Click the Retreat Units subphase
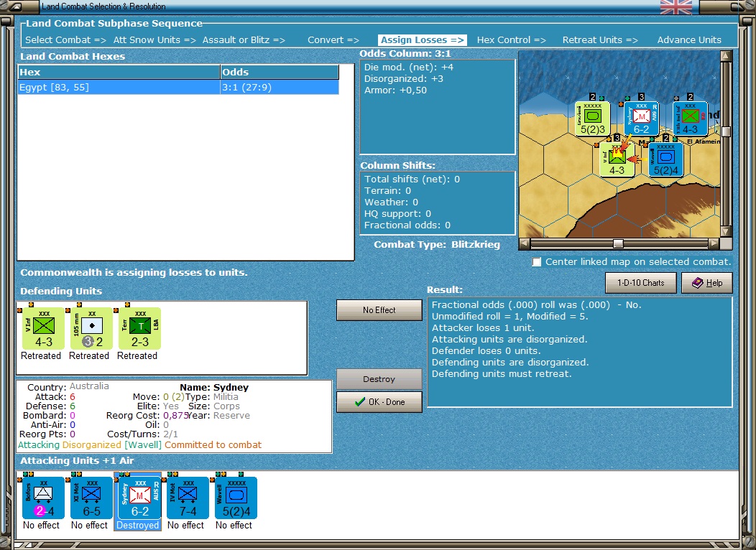Viewport: 756px width, 550px height. [x=600, y=40]
